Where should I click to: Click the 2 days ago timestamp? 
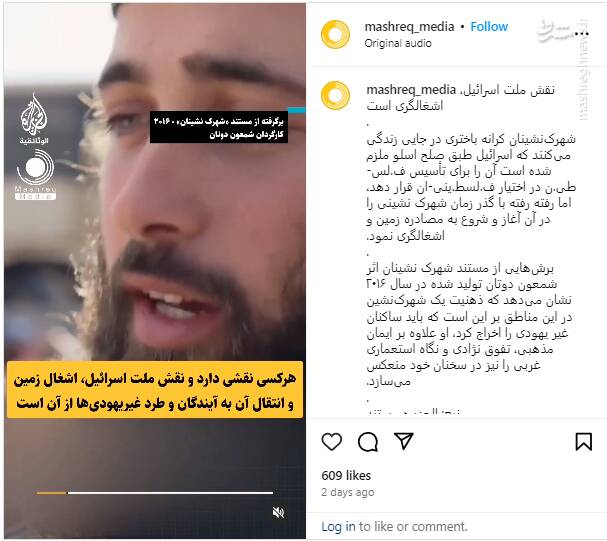click(x=348, y=492)
